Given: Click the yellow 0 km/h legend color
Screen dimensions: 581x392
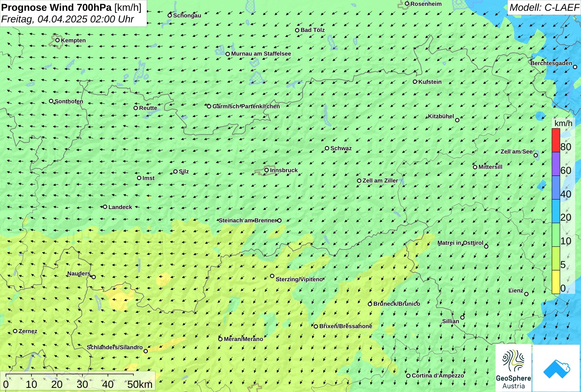Looking at the screenshot, I should pos(556,282).
